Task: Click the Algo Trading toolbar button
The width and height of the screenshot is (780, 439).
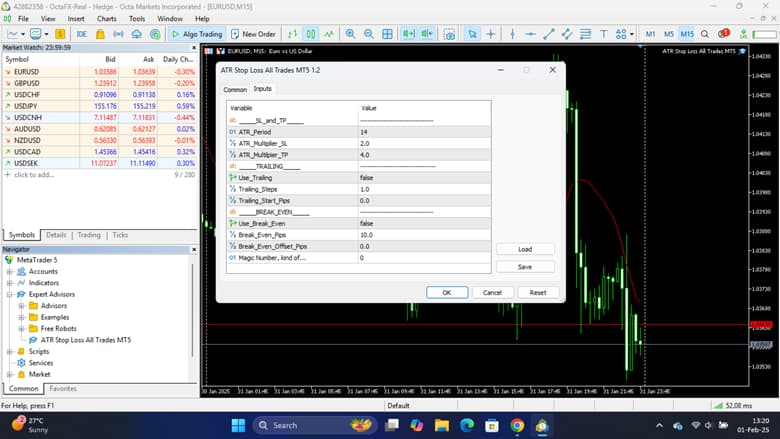Action: tap(196, 34)
